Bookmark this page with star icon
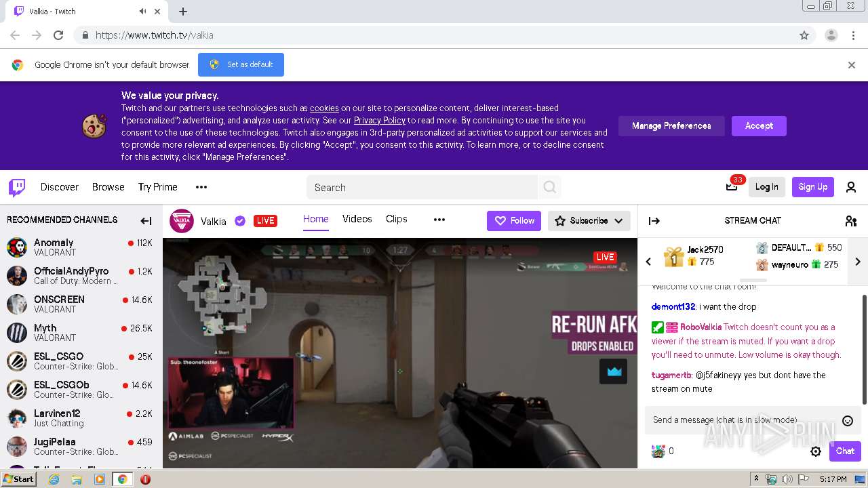This screenshot has width=868, height=488. 804,35
